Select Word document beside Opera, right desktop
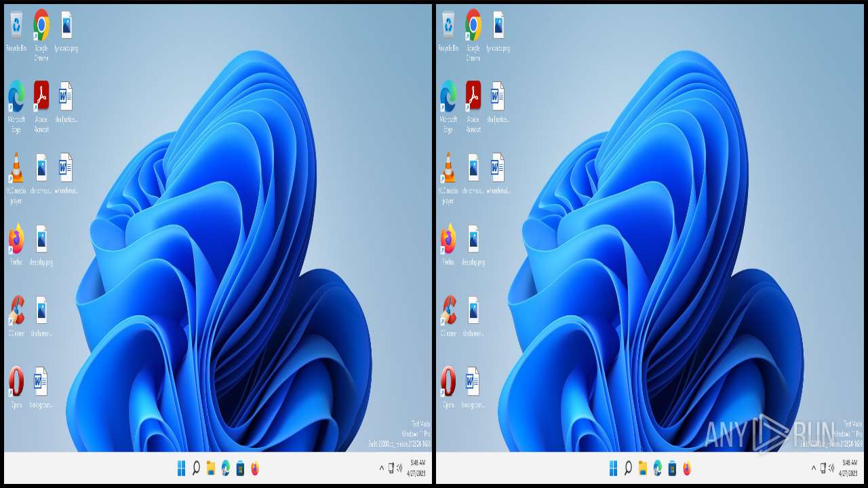Screen dimensions: 868x488 473,387
